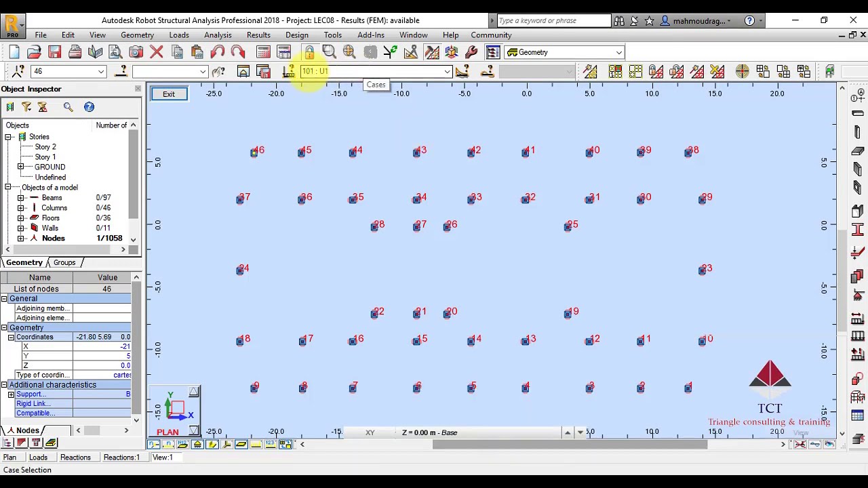This screenshot has height=488, width=868.
Task: Open the Calculations calculator icon
Action: pos(264,52)
